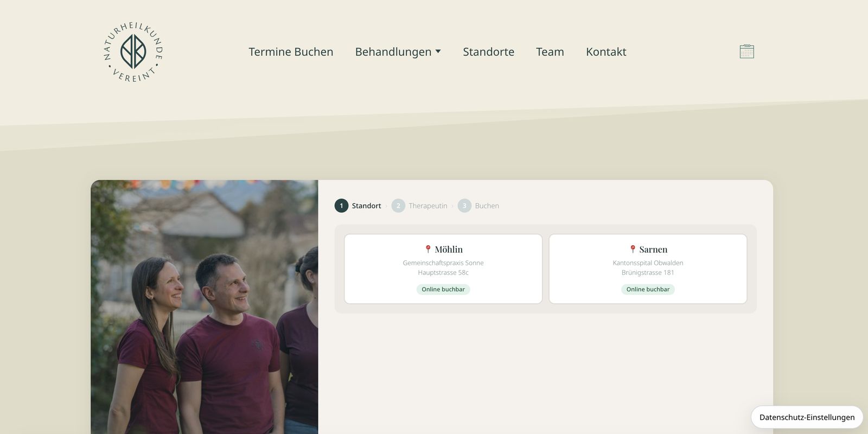This screenshot has height=434, width=868.
Task: Click the Gemeinschaftspraxis Sonne text
Action: (443, 263)
